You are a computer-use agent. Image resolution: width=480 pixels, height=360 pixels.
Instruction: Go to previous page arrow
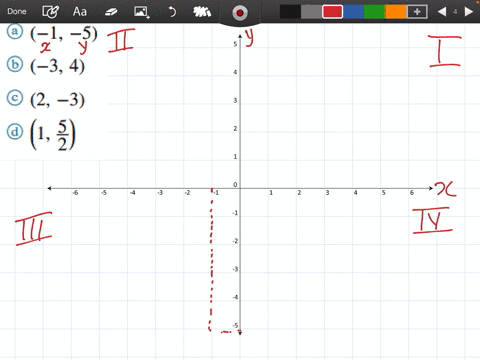tap(442, 12)
